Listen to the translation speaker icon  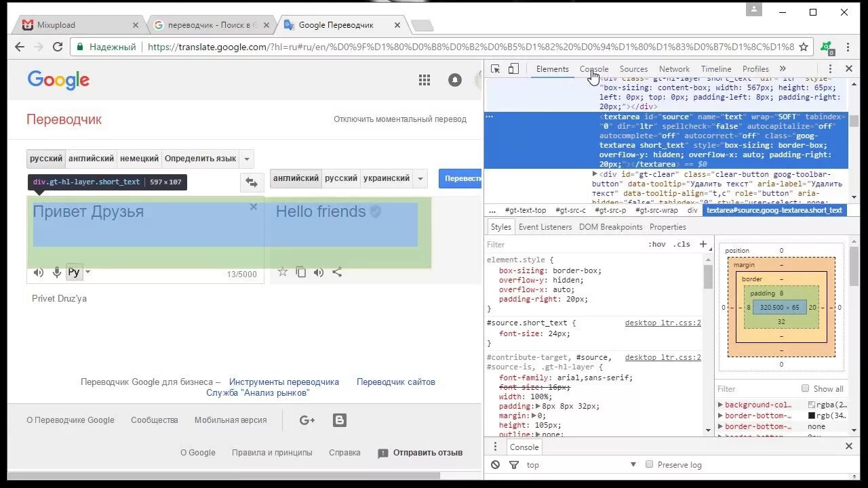coord(319,272)
